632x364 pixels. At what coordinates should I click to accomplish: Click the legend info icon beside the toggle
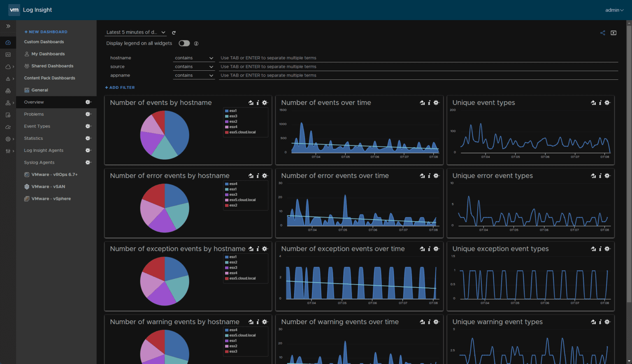coord(196,44)
